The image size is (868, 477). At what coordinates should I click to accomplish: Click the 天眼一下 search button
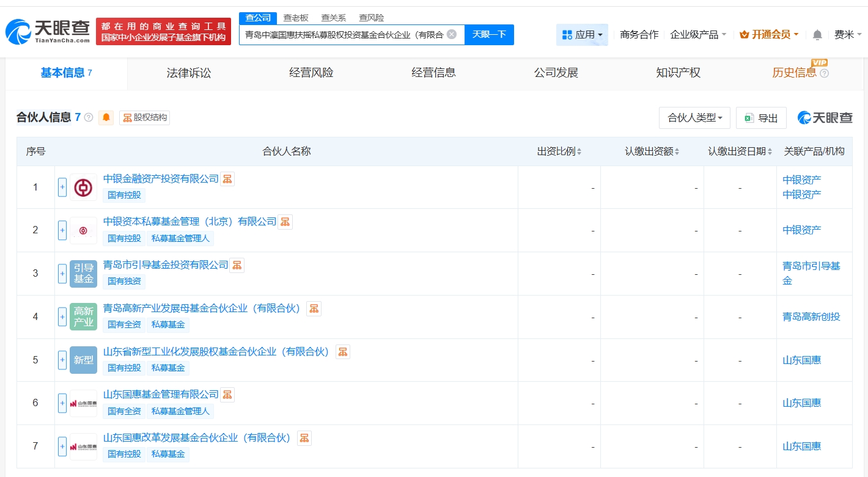point(489,34)
